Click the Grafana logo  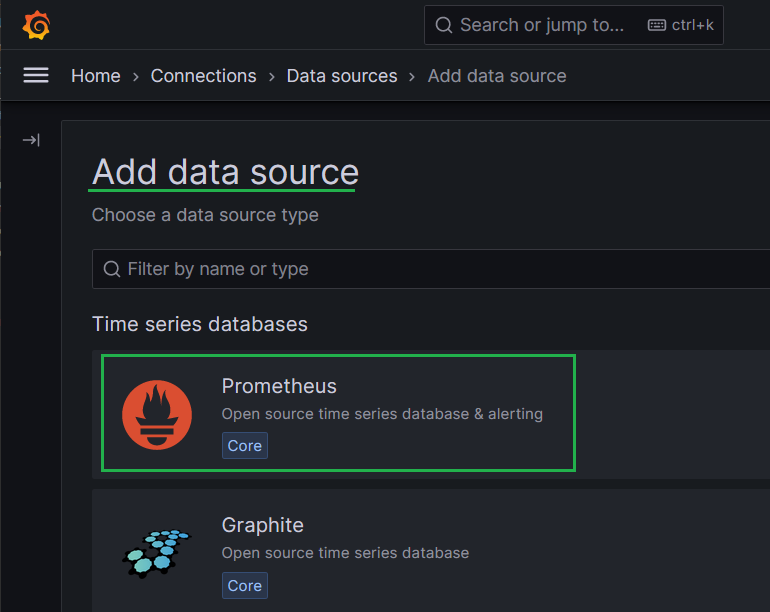pos(37,25)
